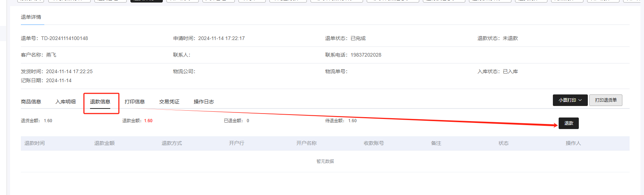This screenshot has width=644, height=195.
Task: Click the 备注 column header
Action: point(436,143)
